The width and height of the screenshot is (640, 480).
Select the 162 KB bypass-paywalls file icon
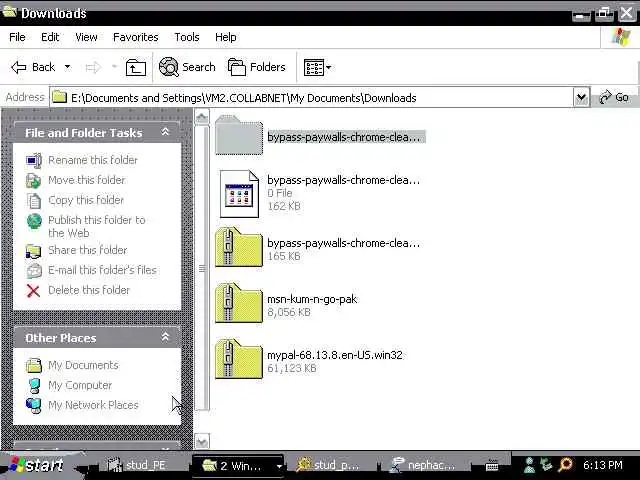239,193
